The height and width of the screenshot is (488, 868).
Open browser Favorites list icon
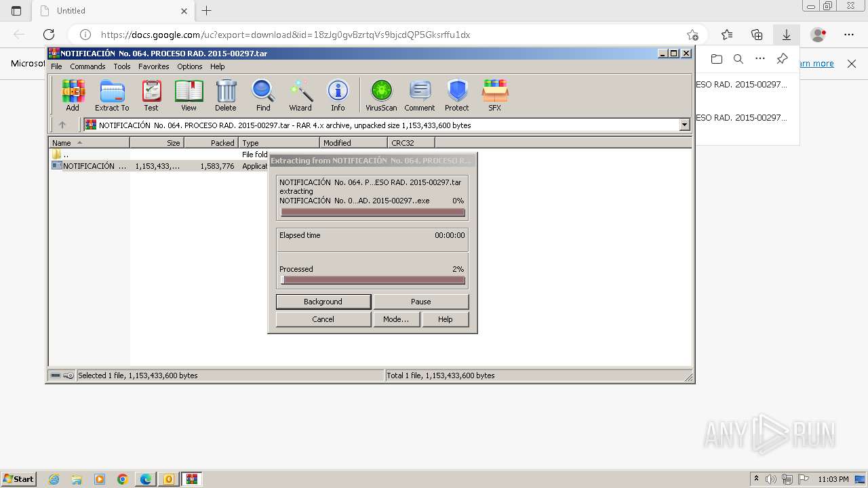tap(727, 35)
